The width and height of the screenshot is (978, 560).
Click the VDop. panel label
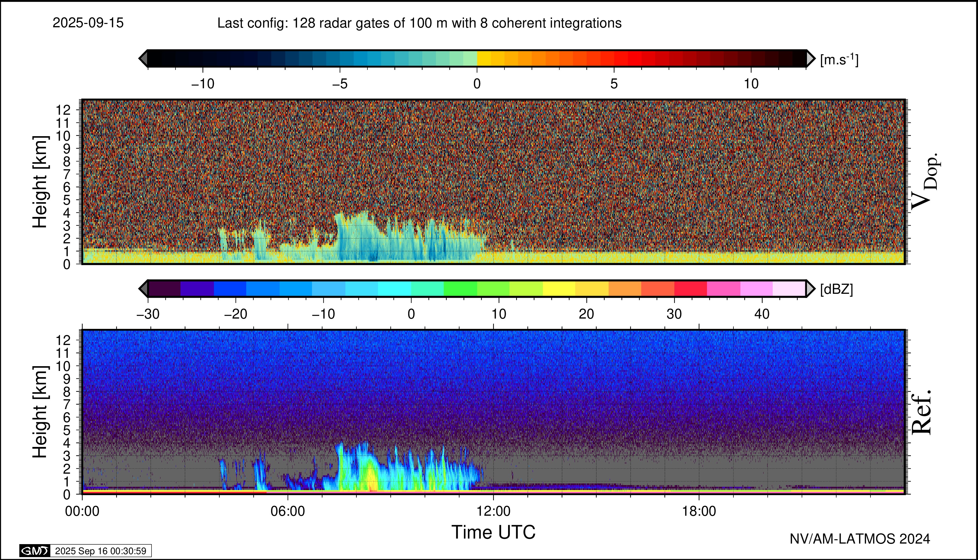pyautogui.click(x=925, y=182)
